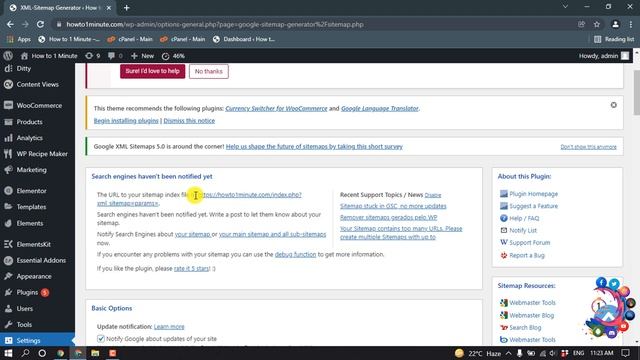Open Webmaster Blog resource link

[531, 316]
